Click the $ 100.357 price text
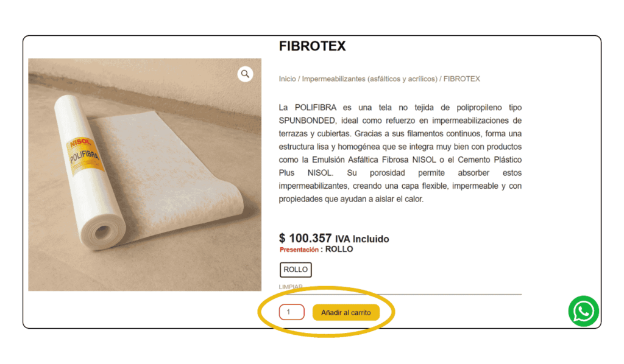Viewport: 624px width, 364px height. coord(305,238)
